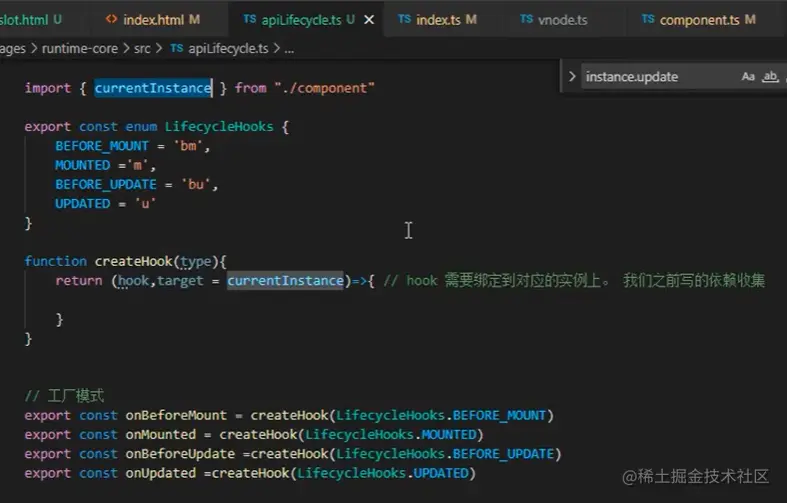This screenshot has height=503, width=787.
Task: Switch to the vnode.ts tab
Action: pos(563,20)
